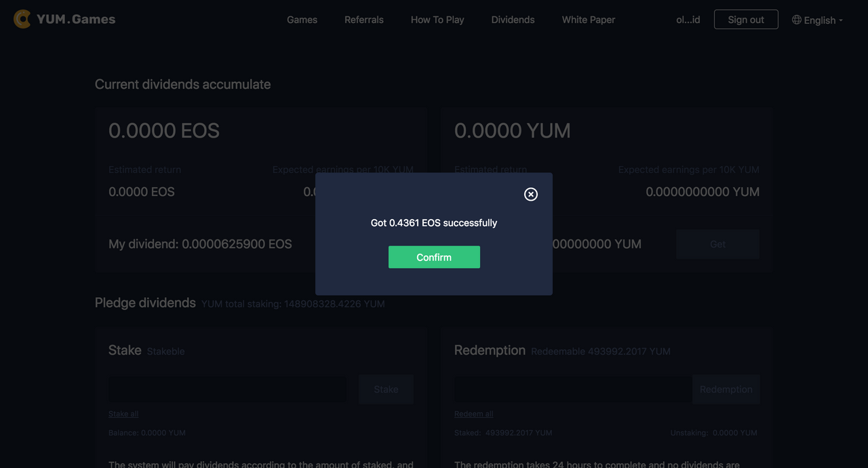
Task: Focus the stake amount input field
Action: [227, 389]
